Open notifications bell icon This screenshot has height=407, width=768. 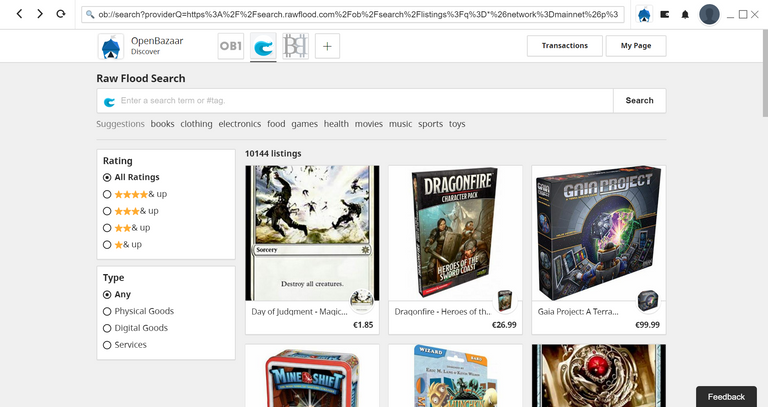tap(685, 15)
